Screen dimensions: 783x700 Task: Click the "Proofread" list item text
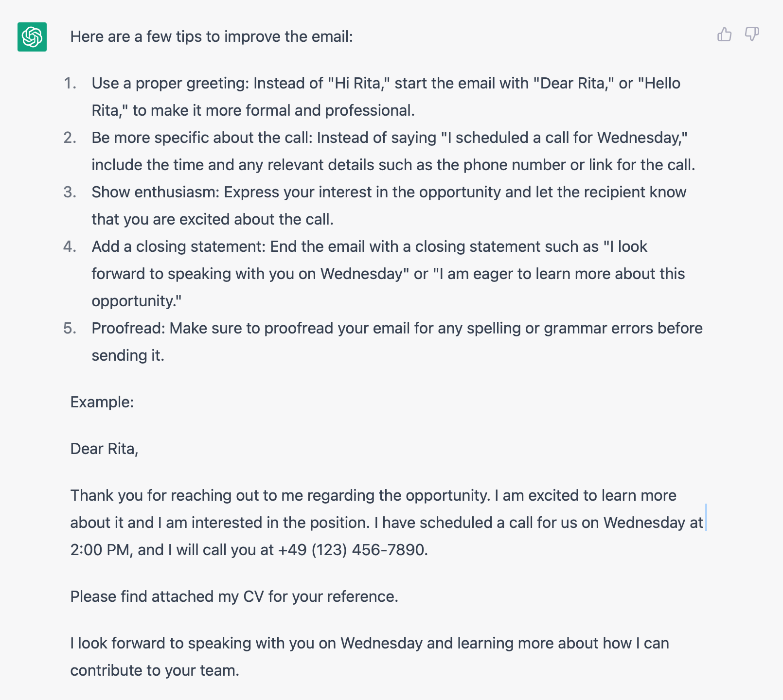click(x=128, y=329)
